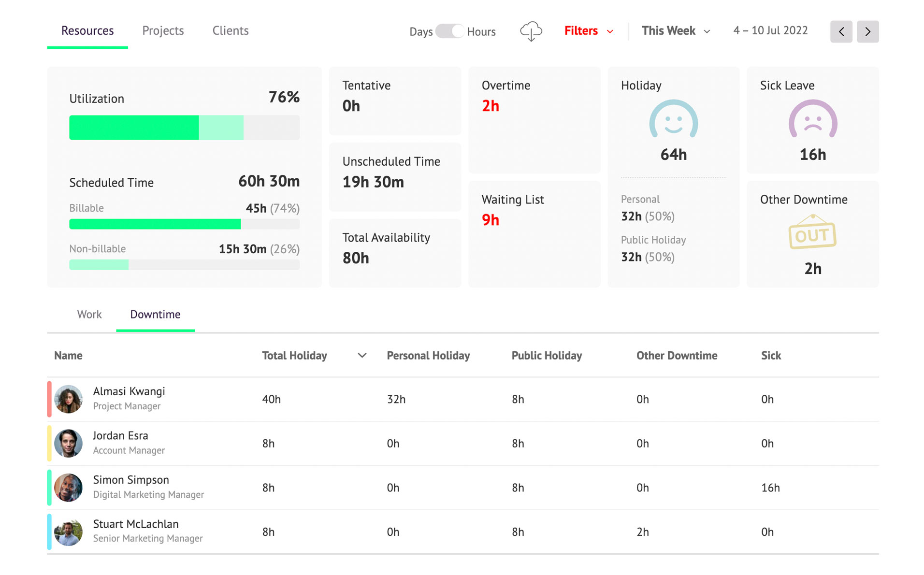Toggle the Days/Hours switch
Image resolution: width=924 pixels, height=575 pixels.
[x=449, y=31]
